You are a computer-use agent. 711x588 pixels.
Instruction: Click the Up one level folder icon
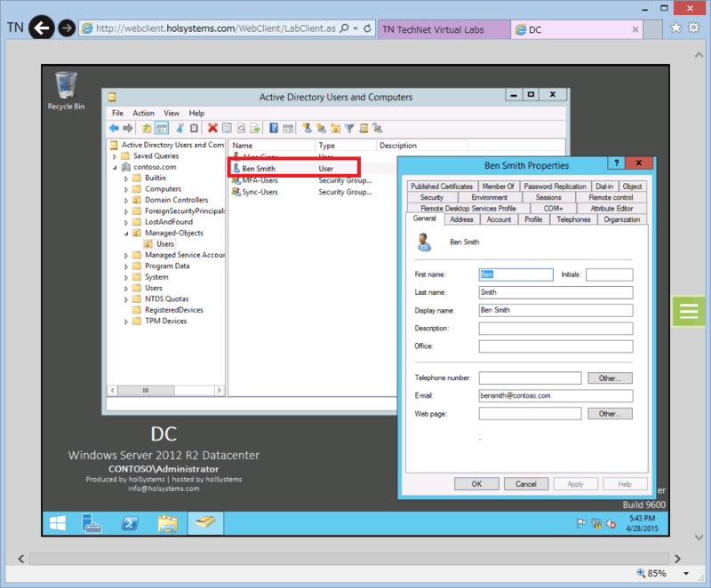coord(147,128)
